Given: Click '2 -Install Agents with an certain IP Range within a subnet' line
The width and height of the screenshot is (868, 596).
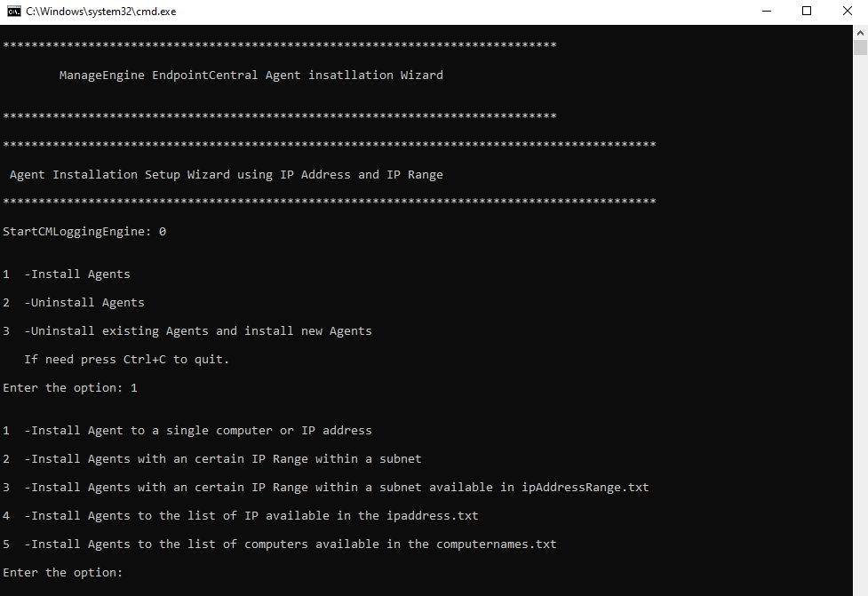Looking at the screenshot, I should point(212,458).
